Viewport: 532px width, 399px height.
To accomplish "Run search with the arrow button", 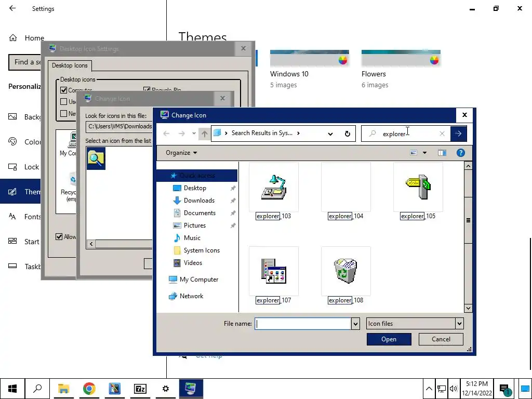I will (x=458, y=134).
